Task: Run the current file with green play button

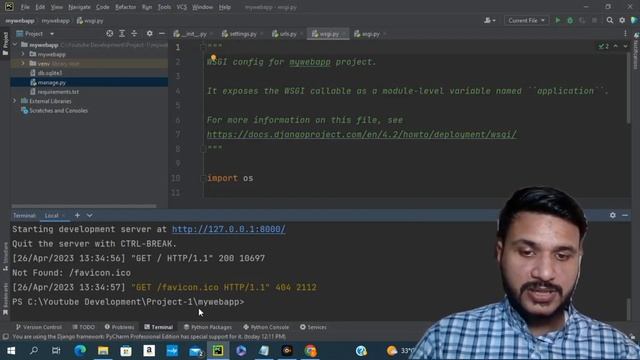Action: tap(558, 20)
